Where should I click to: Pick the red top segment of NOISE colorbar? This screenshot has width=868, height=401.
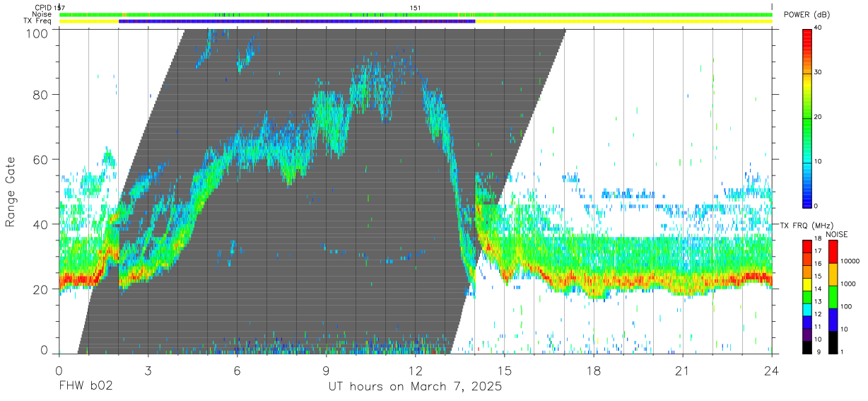pyautogui.click(x=833, y=252)
